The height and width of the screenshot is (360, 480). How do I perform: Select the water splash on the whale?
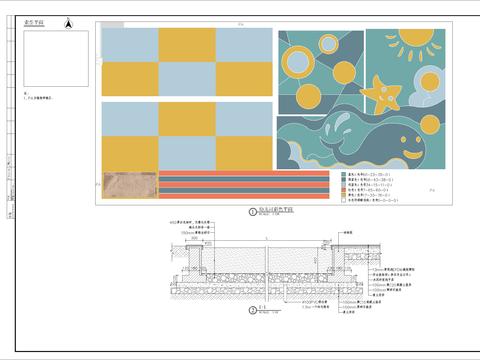click(x=337, y=125)
